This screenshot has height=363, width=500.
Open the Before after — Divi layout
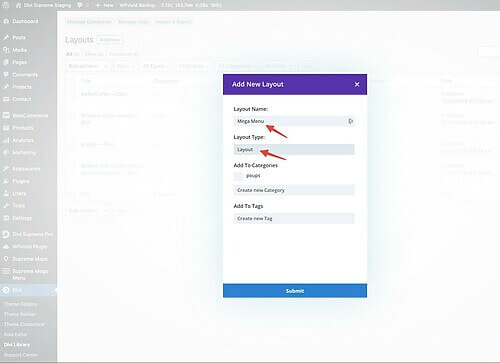pyautogui.click(x=104, y=94)
